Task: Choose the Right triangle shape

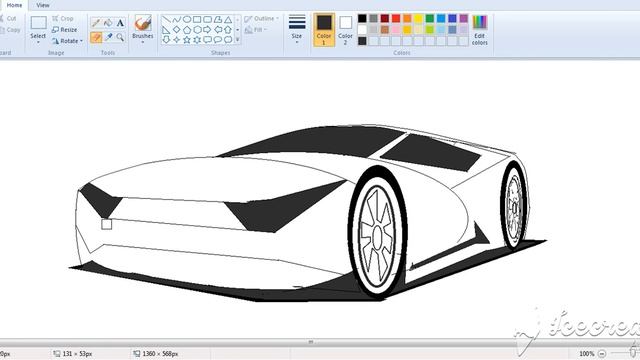Action: [166, 29]
